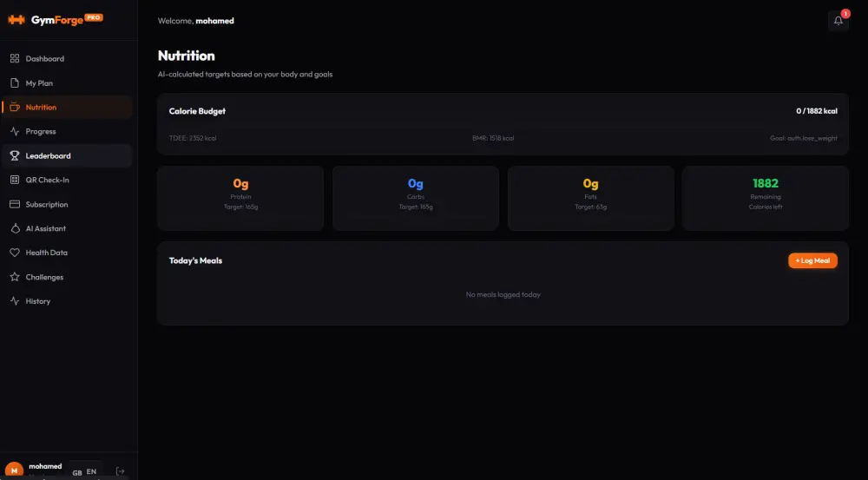Image resolution: width=868 pixels, height=480 pixels.
Task: Select the Nutrition cup icon in sidebar
Action: (x=15, y=108)
